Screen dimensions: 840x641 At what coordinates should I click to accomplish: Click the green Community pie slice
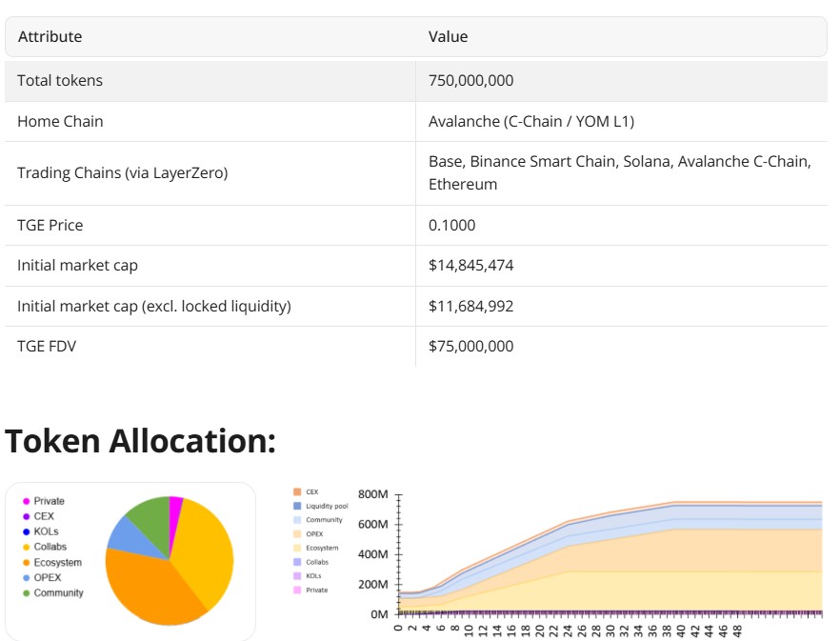[148, 514]
